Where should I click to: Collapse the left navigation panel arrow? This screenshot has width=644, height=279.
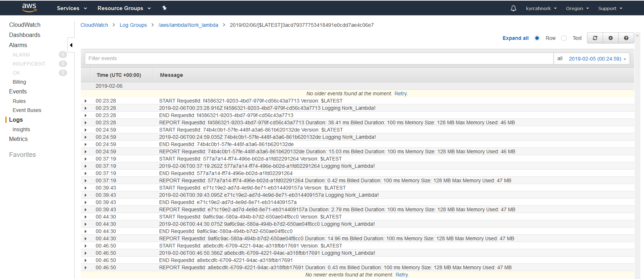(71, 45)
